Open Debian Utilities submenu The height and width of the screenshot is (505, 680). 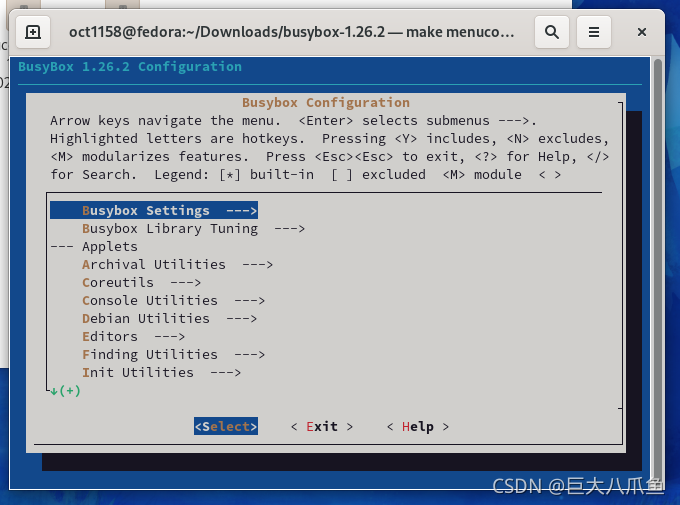coord(170,319)
